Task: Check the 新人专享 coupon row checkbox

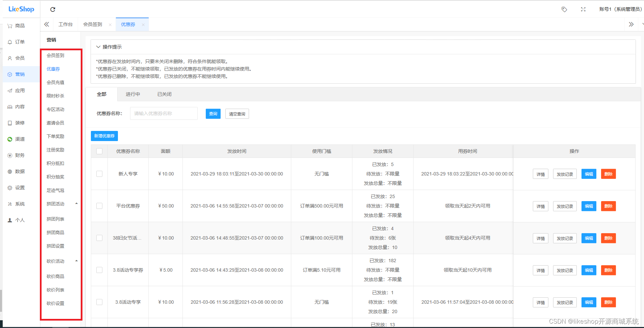Action: coord(99,174)
